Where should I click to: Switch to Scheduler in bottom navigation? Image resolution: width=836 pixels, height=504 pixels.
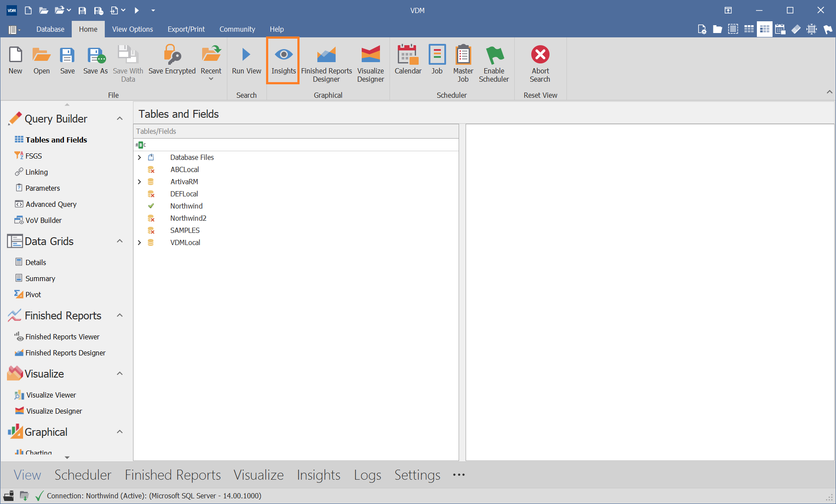[83, 475]
